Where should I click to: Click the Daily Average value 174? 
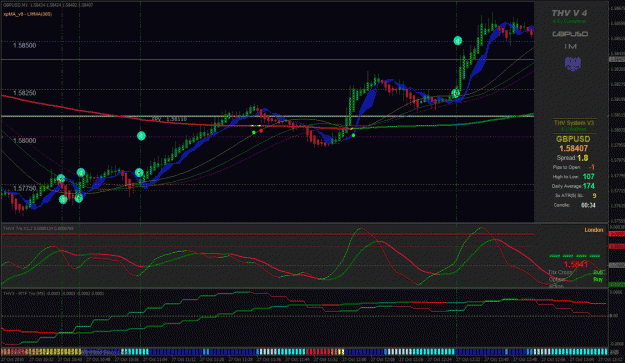tap(589, 186)
